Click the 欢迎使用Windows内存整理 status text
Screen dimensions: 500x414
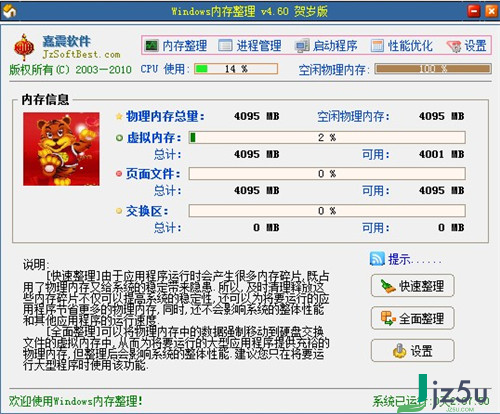tap(76, 401)
